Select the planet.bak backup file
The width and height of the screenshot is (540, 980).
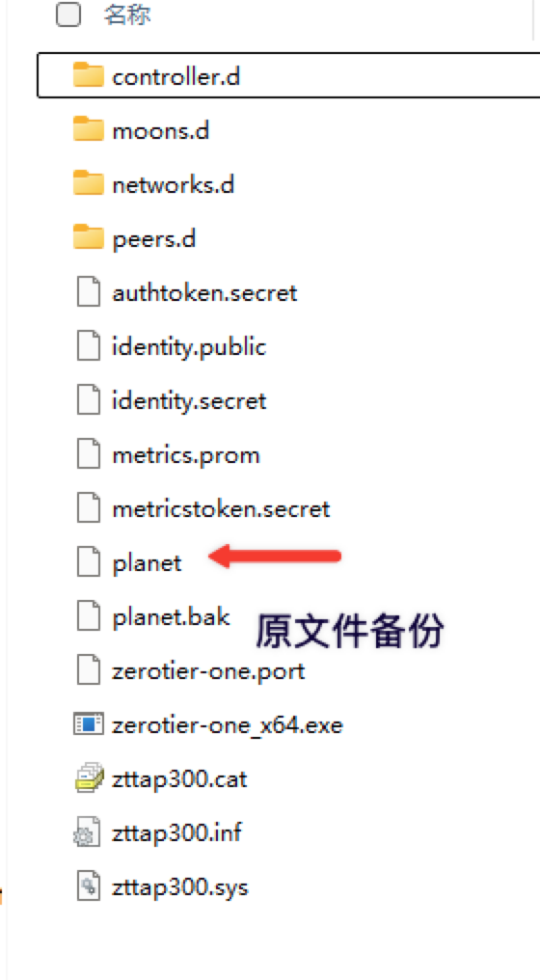tap(172, 617)
